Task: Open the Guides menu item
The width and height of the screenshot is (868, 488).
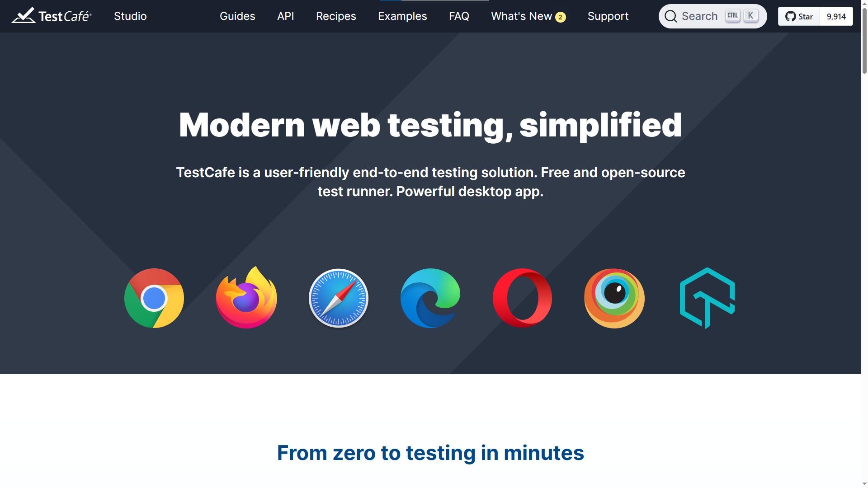Action: click(237, 16)
